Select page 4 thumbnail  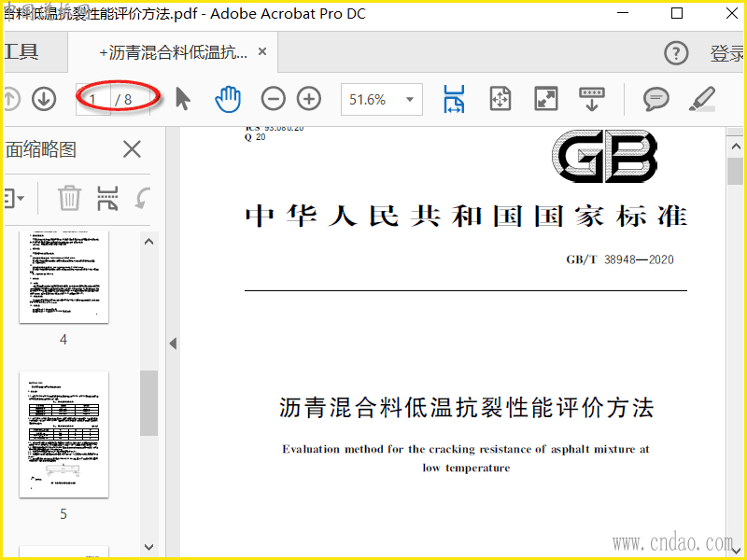click(63, 277)
